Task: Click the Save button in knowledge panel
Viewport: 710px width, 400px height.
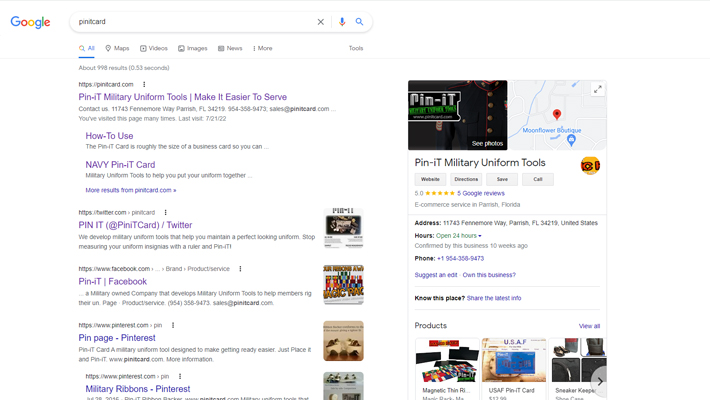Action: (x=502, y=179)
